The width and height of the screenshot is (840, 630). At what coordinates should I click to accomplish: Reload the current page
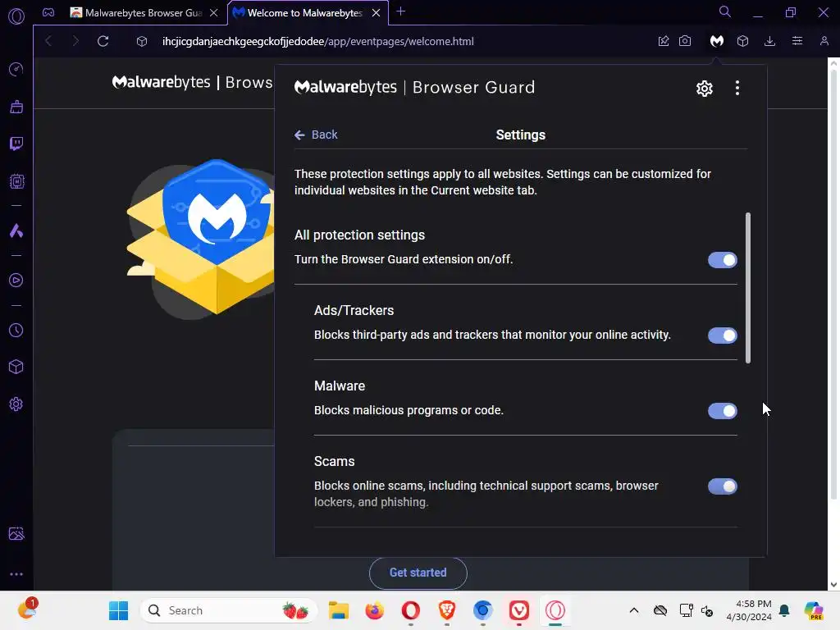coord(103,41)
